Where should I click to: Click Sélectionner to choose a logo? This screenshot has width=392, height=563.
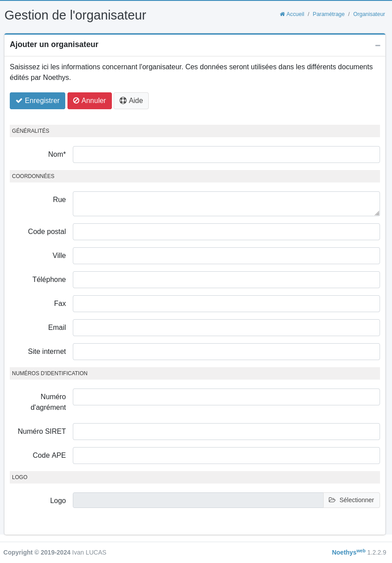(351, 500)
